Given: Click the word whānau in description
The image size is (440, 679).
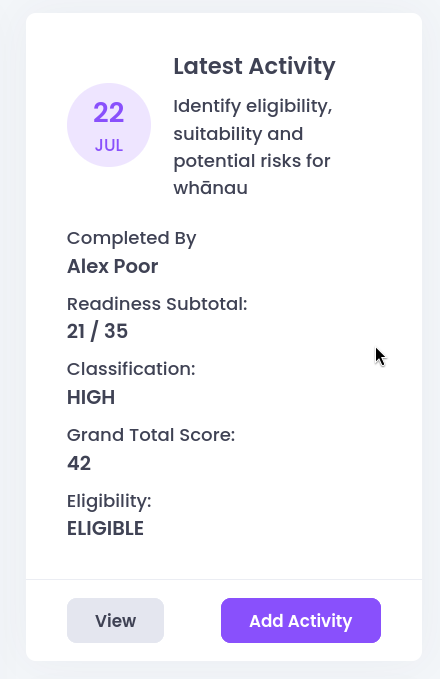Looking at the screenshot, I should (210, 188).
